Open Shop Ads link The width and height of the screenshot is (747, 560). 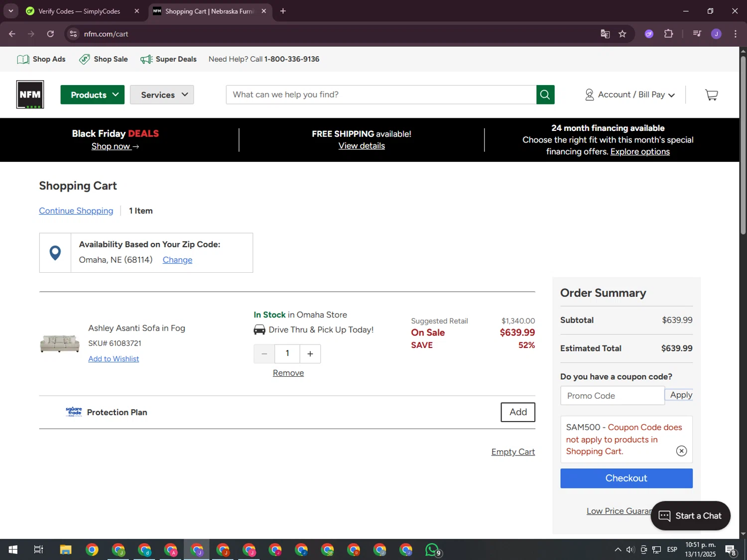click(x=41, y=59)
